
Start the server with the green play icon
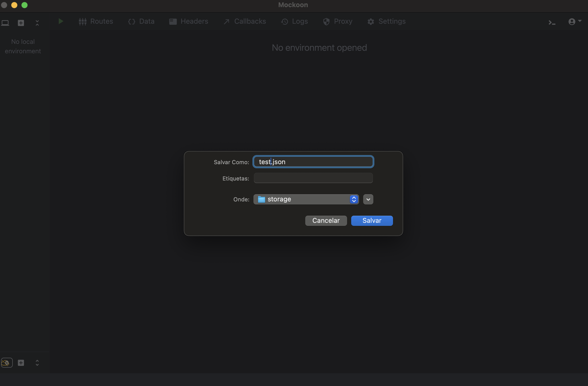point(61,21)
